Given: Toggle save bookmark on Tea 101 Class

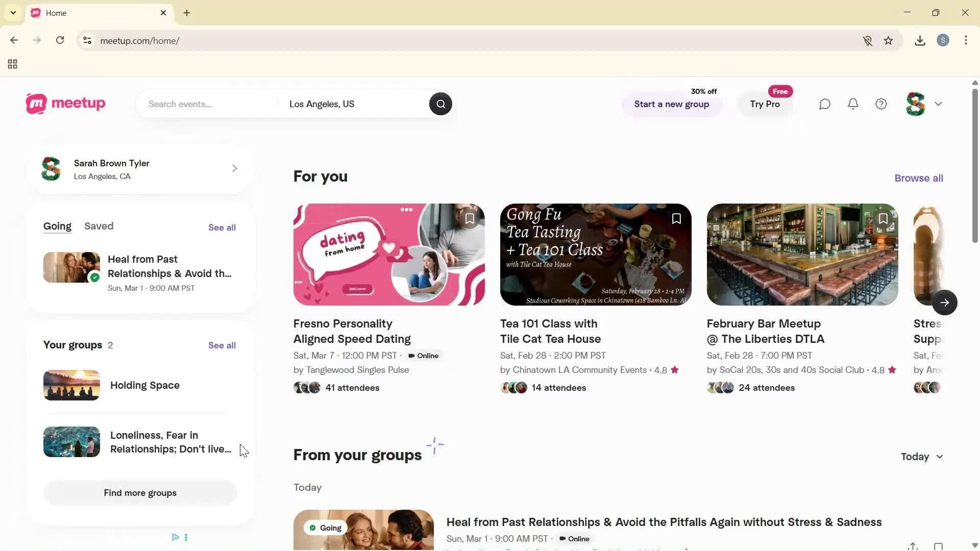Looking at the screenshot, I should pyautogui.click(x=676, y=219).
